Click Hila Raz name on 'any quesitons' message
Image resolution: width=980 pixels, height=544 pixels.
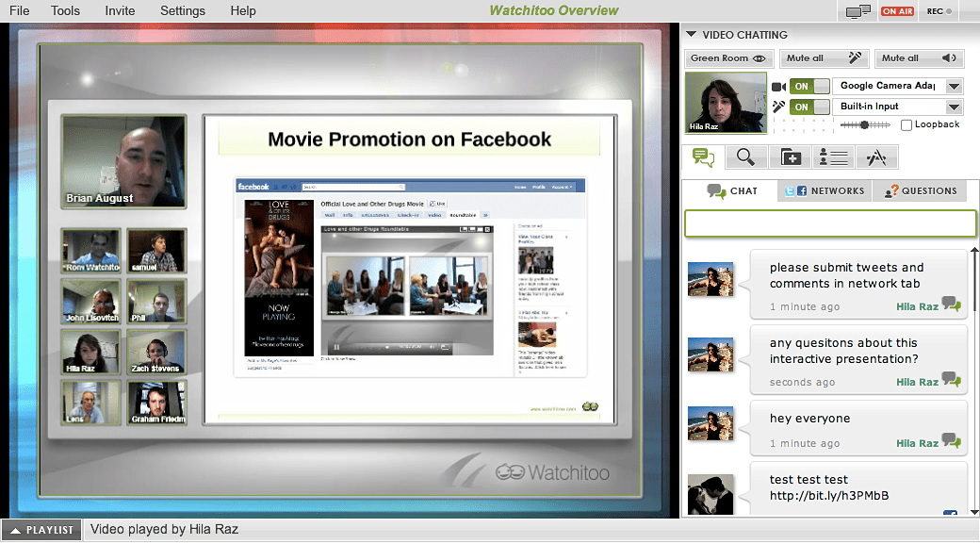tap(917, 382)
